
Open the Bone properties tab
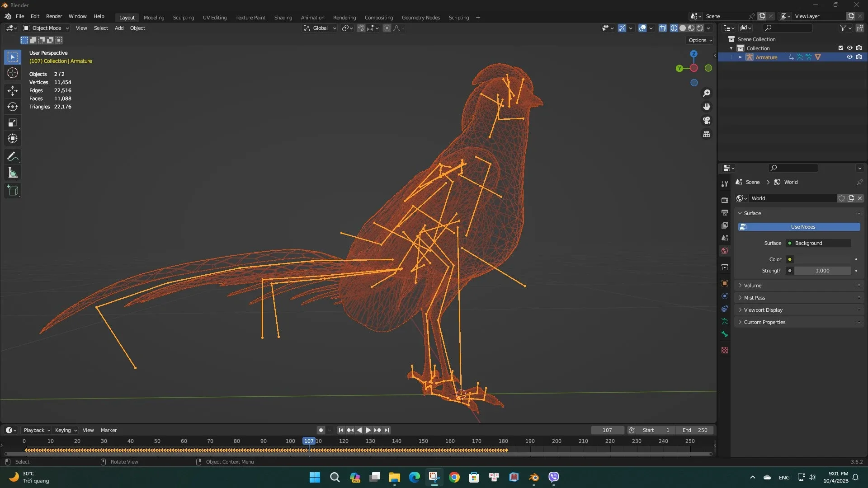(x=725, y=334)
